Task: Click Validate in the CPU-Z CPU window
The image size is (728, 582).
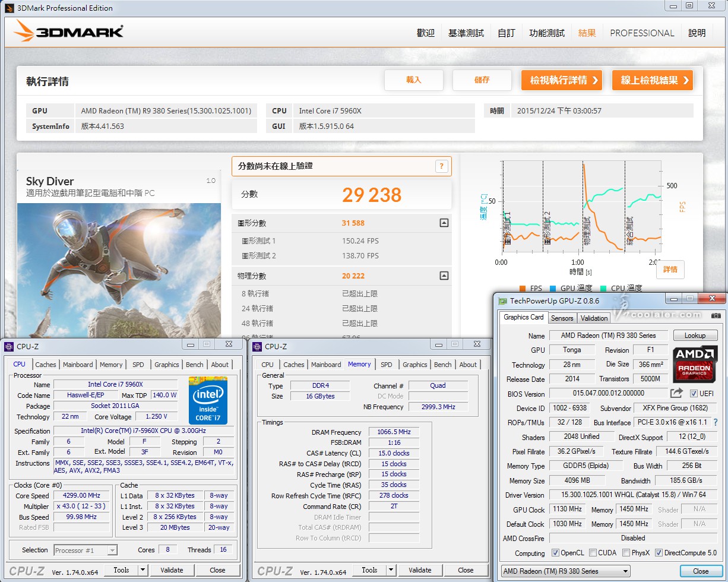Action: coord(172,570)
